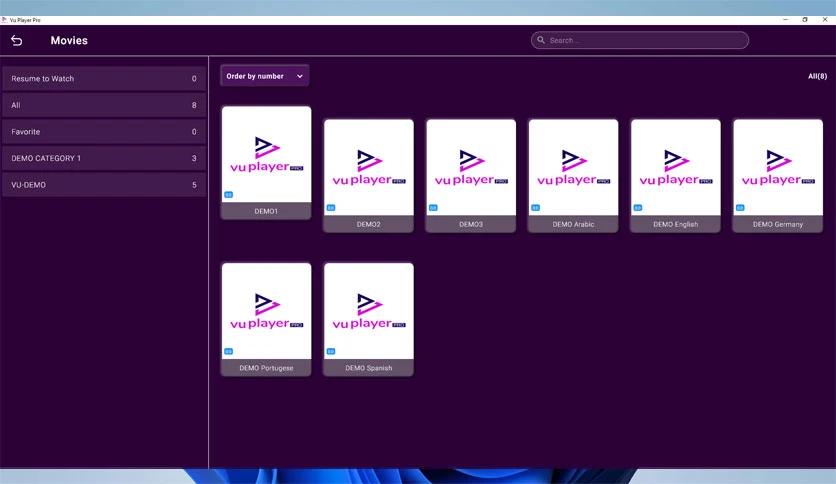Focus the Search input field
This screenshot has height=484, width=836.
pos(639,40)
